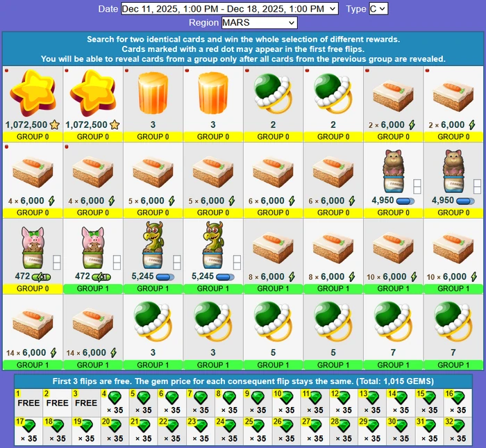Click GROUP 0 label under pig jar
Viewport: 486px width, 448px height.
point(33,289)
